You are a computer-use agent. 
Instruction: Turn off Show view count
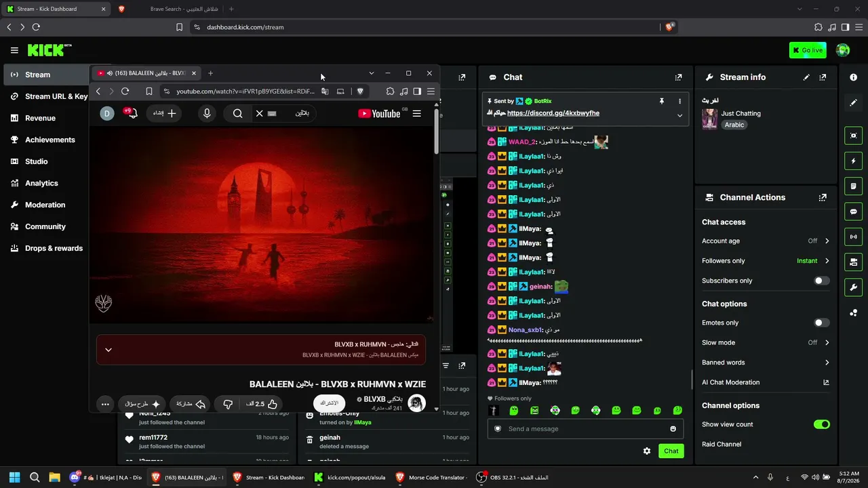821,424
